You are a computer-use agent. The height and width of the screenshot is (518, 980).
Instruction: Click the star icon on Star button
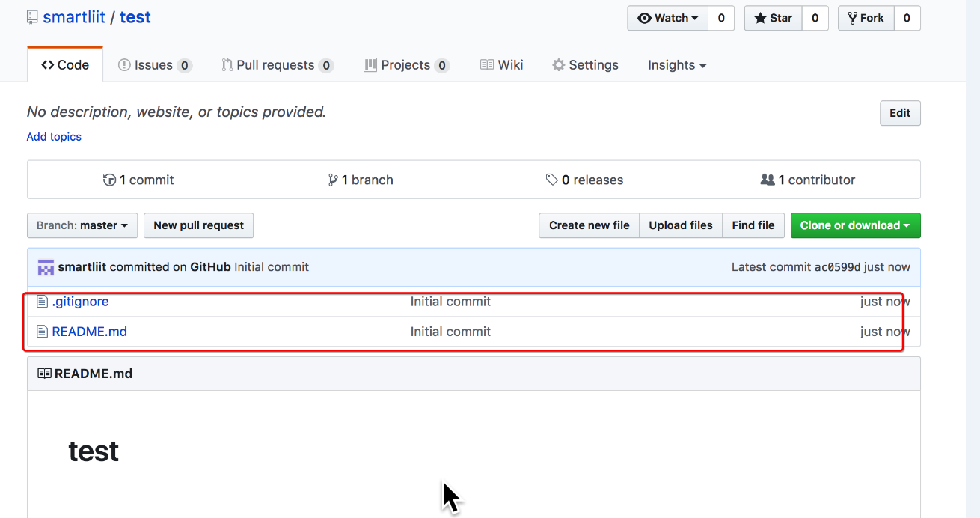coord(759,18)
